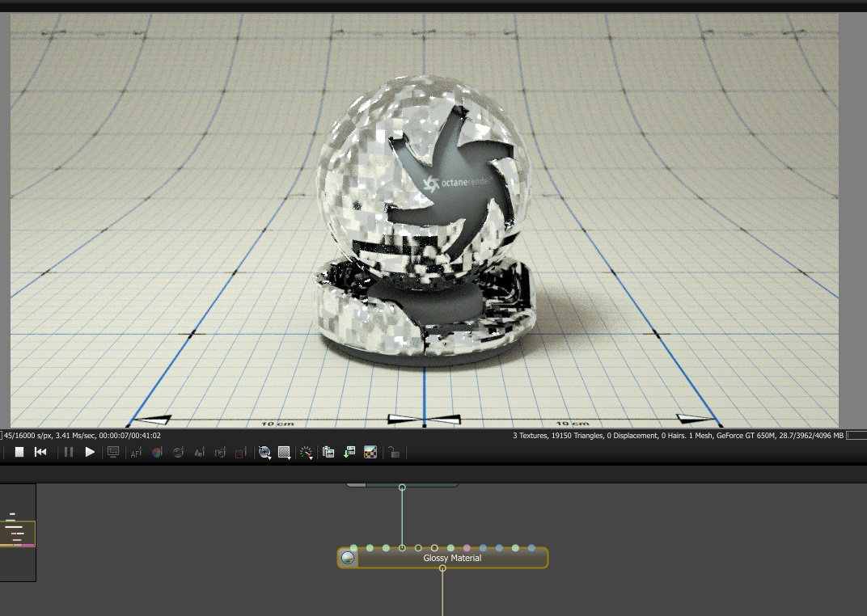Restart the render with the rewind button
Image resolution: width=867 pixels, height=616 pixels.
pos(40,452)
